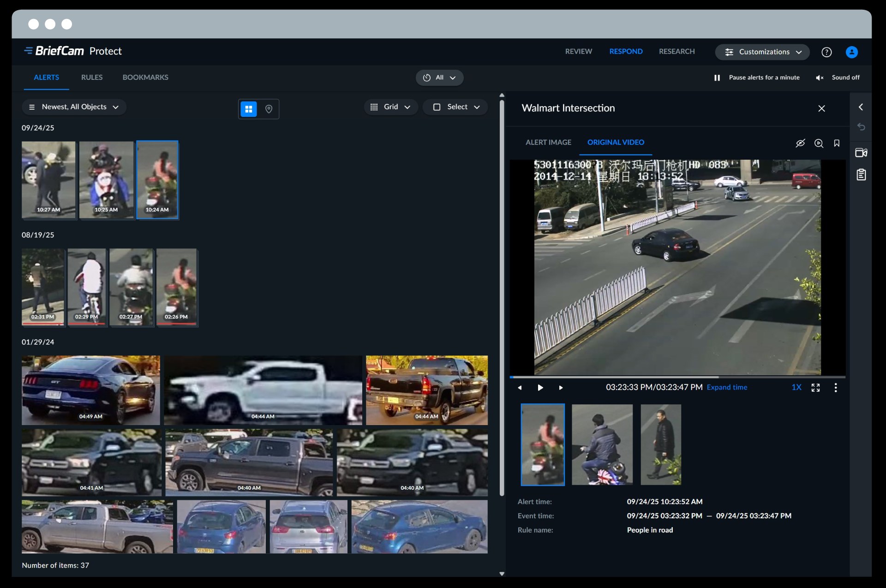Click the magnifier search icon above video
This screenshot has width=886, height=588.
point(819,143)
